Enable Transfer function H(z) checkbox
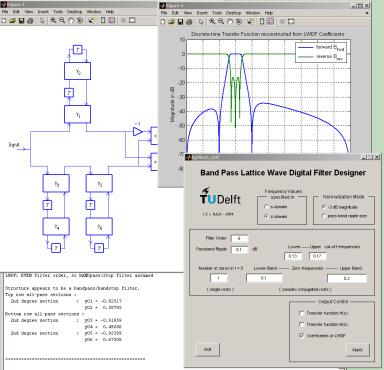Screen dimensions: 384x370 point(302,324)
